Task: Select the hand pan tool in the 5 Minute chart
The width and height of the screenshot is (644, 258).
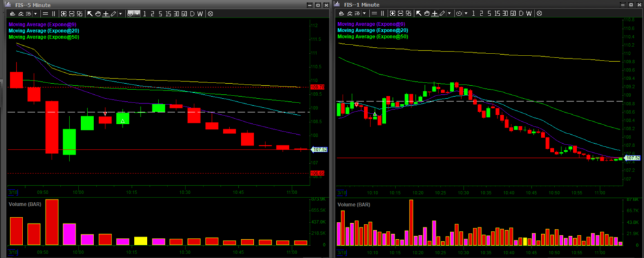Action: click(98, 14)
